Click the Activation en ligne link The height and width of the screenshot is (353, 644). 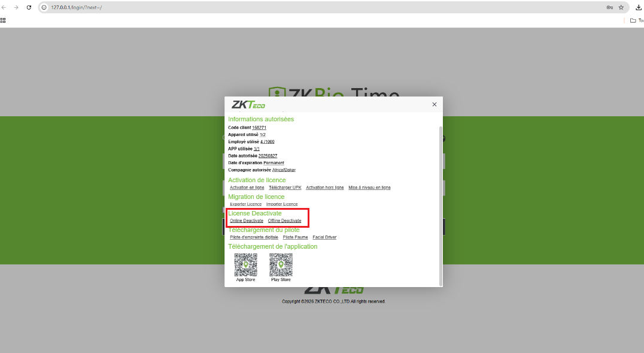click(x=247, y=188)
